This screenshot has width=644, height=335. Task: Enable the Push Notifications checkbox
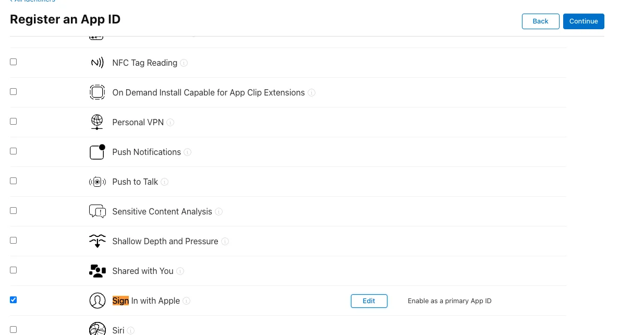point(13,151)
